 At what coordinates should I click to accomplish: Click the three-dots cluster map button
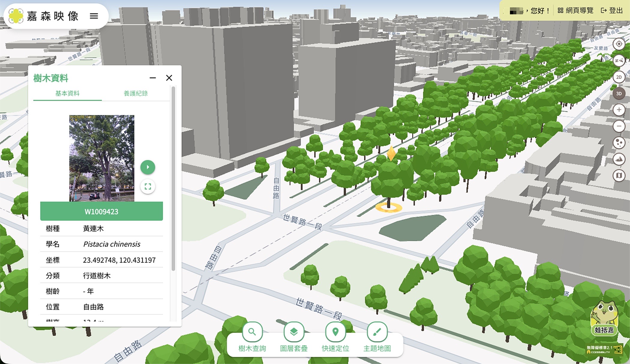(x=619, y=143)
